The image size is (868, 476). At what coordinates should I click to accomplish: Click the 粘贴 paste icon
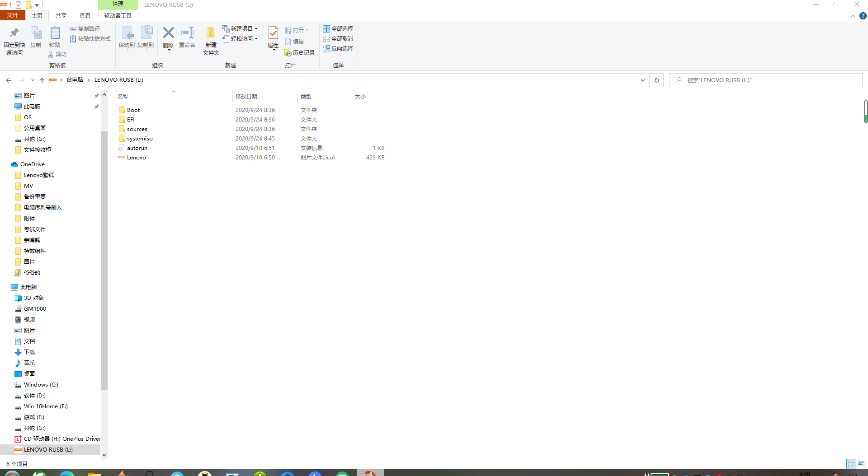[x=55, y=33]
